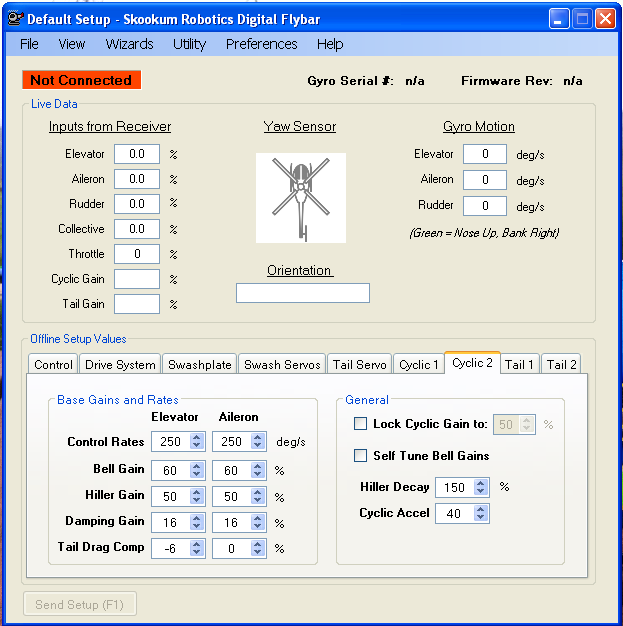Switch to the Cyclic 1 tab
The height and width of the screenshot is (626, 623).
click(419, 364)
